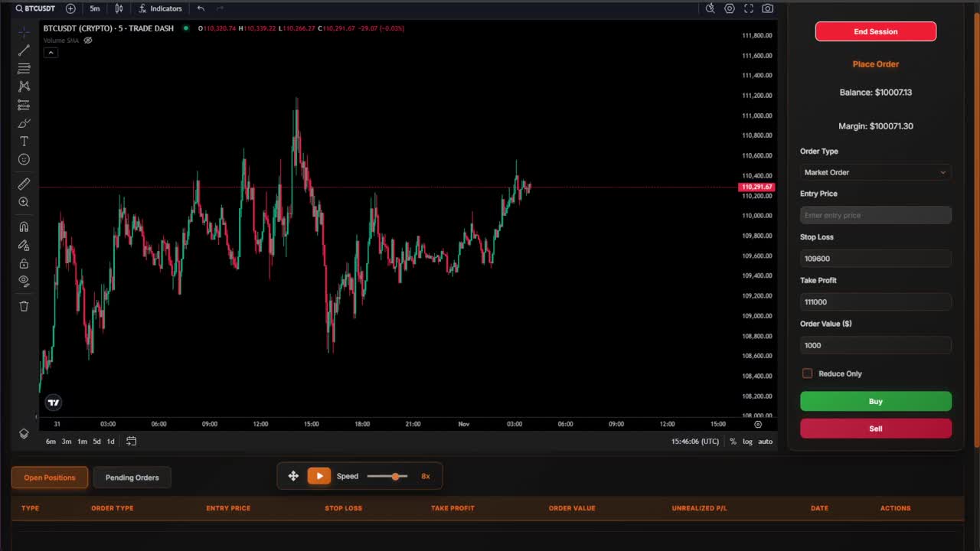Set range to 5d
The image size is (980, 551).
pyautogui.click(x=96, y=442)
